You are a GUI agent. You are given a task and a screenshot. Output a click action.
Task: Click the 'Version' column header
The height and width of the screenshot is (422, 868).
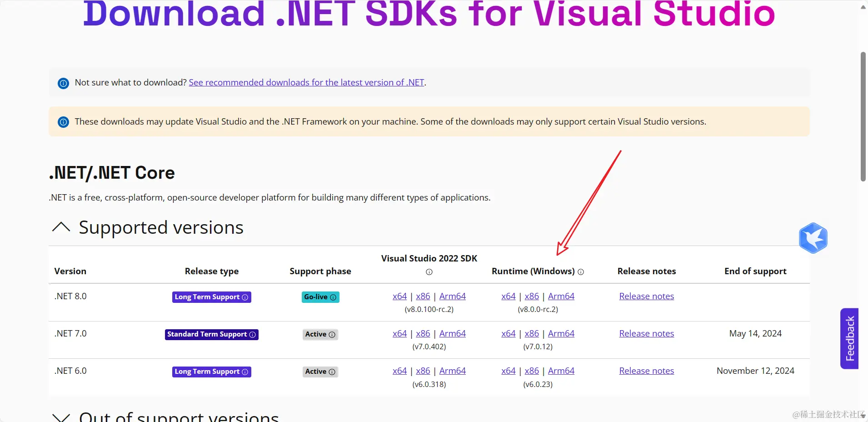(70, 271)
